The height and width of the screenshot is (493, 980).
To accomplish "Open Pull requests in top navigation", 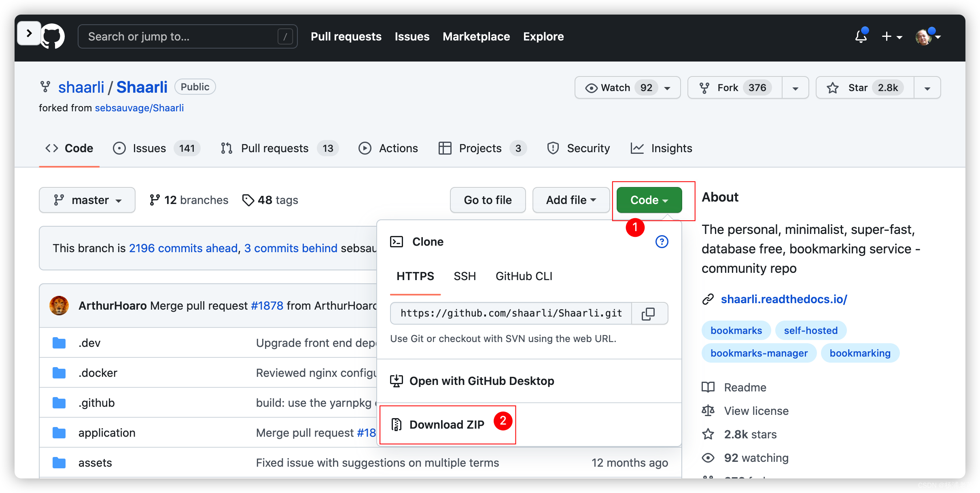I will pyautogui.click(x=346, y=36).
